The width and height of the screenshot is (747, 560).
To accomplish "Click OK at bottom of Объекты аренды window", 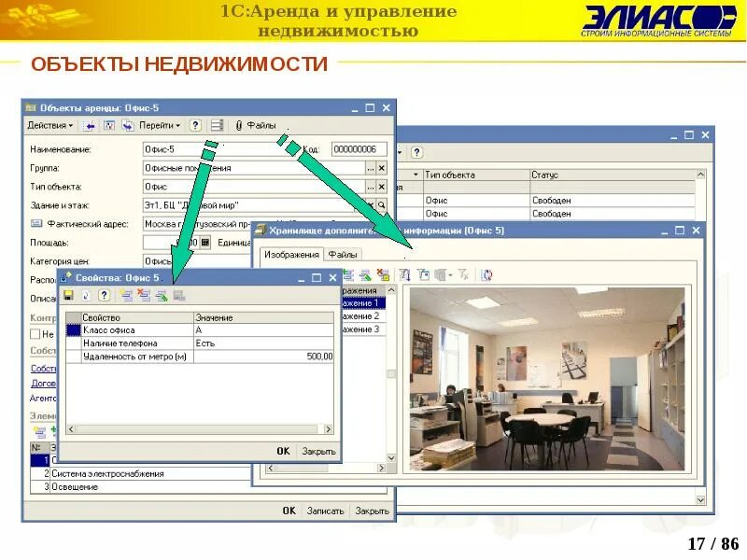I will [289, 511].
